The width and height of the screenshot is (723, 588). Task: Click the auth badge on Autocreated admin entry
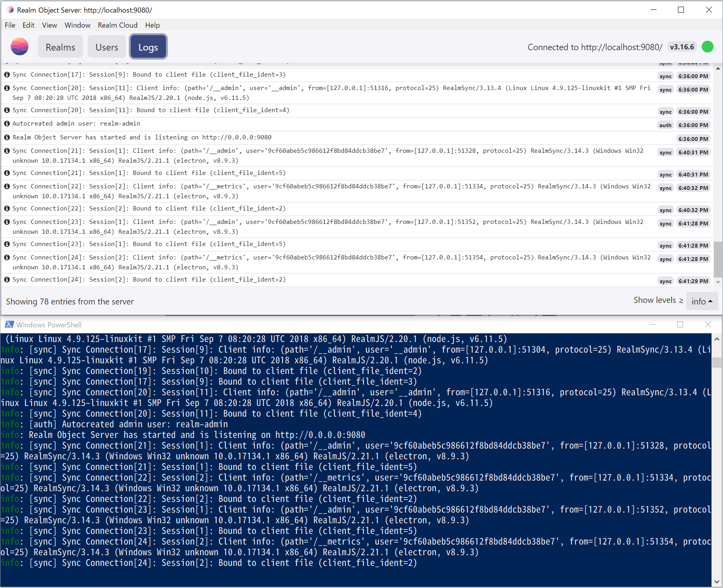(665, 125)
